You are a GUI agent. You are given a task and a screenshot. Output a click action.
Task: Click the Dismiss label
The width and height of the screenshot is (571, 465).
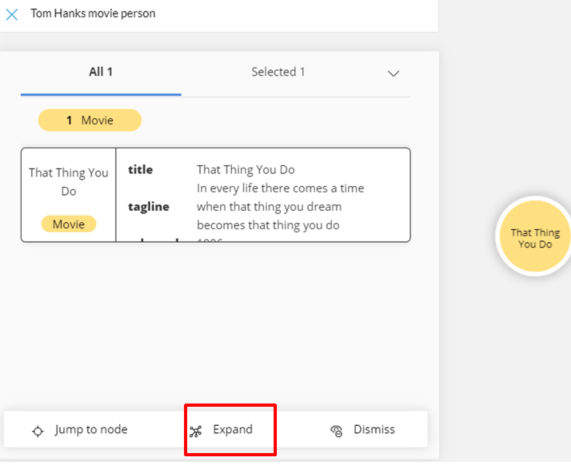click(374, 429)
